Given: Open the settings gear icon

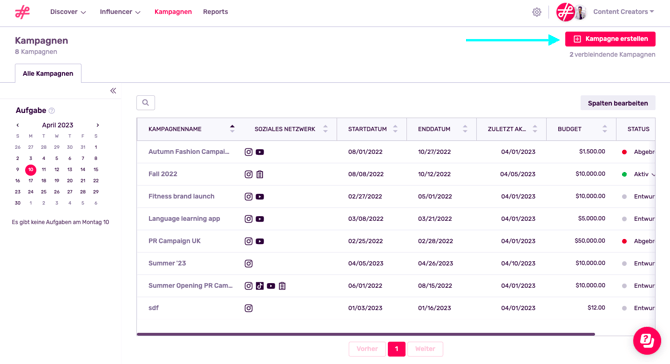Looking at the screenshot, I should (537, 12).
